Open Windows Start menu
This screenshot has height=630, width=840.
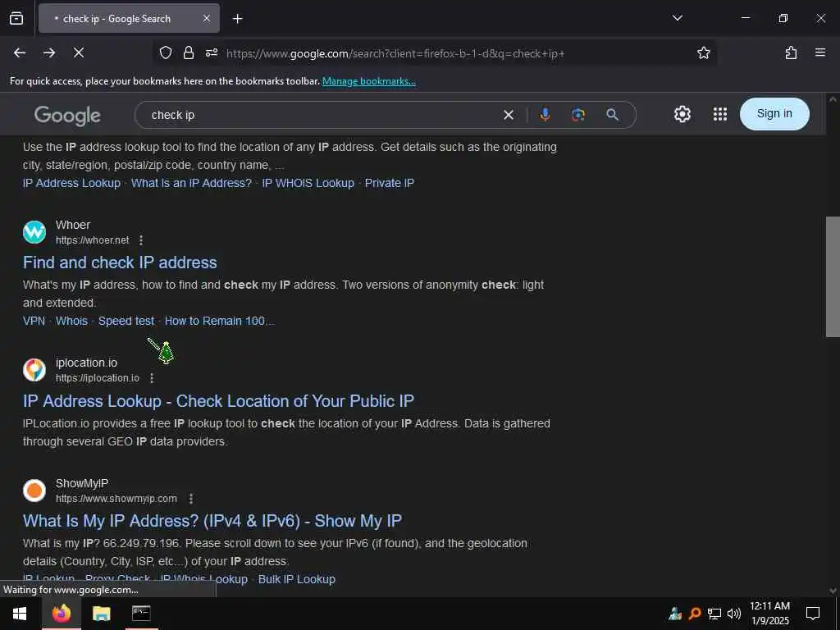tap(20, 614)
